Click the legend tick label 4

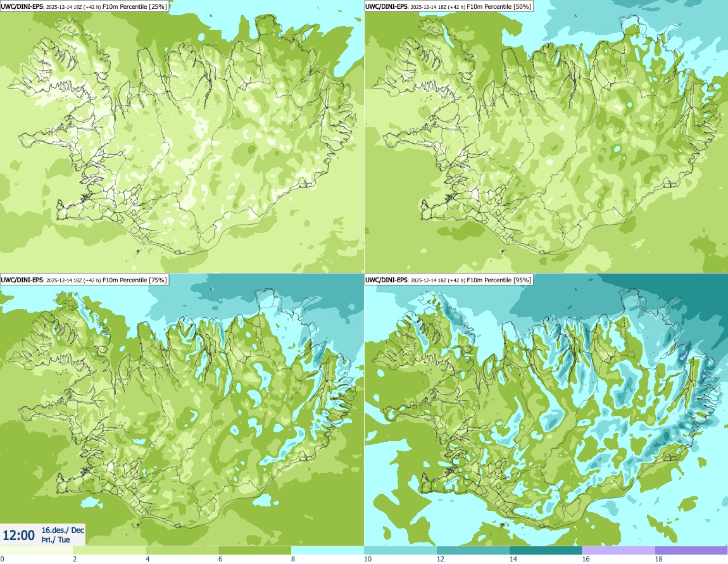(147, 560)
